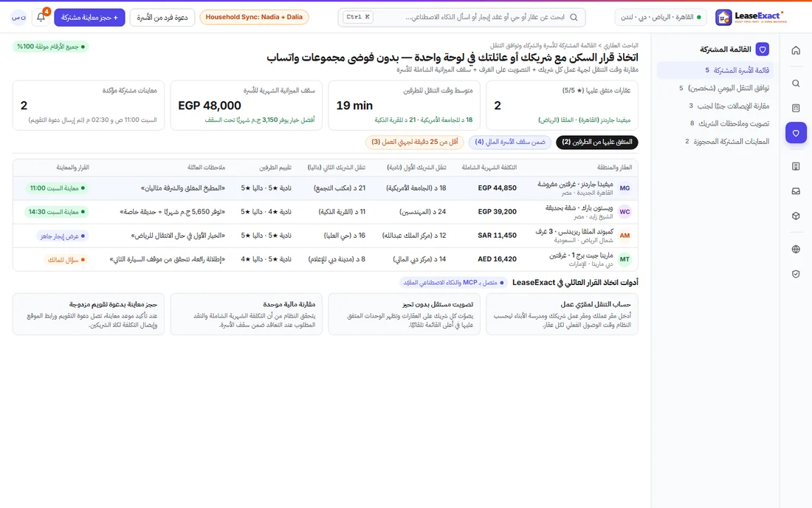Select قائمة الأسرة المشتركة sidebar item
The image size is (812, 508).
715,70
